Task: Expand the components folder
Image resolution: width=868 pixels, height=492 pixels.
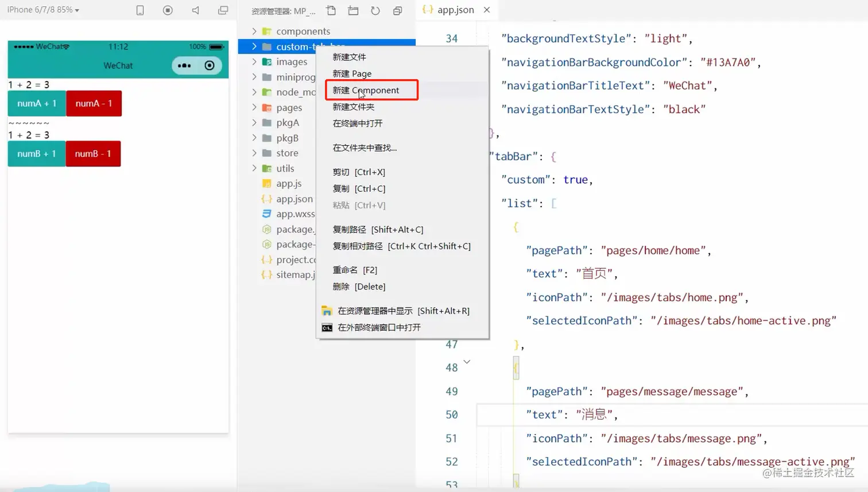Action: (x=254, y=31)
